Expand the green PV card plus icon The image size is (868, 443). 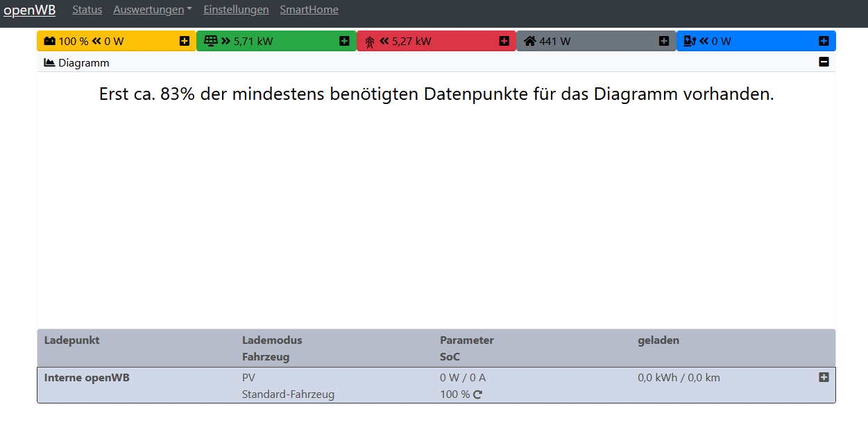pyautogui.click(x=344, y=41)
